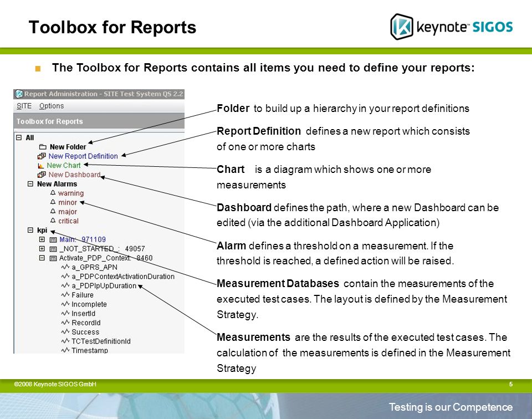
Task: Click the _NOT_STARTED_ database table icon
Action: coord(53,249)
